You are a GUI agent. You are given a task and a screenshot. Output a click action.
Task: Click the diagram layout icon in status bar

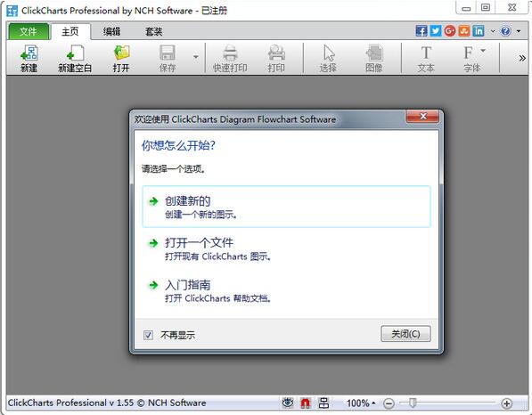[x=323, y=403]
